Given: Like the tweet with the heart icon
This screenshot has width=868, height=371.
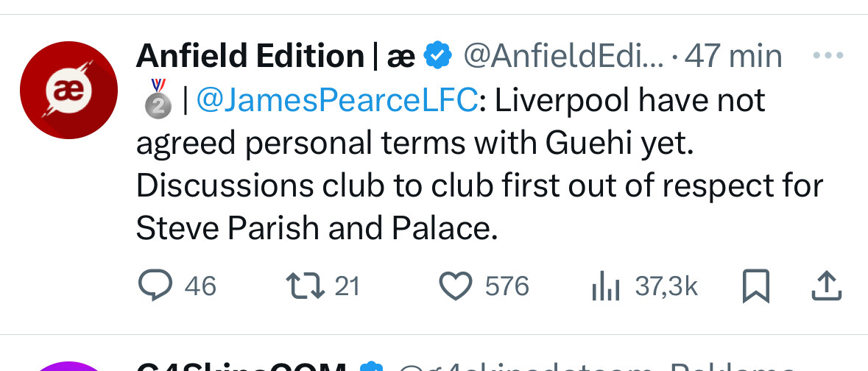Looking at the screenshot, I should pyautogui.click(x=455, y=286).
